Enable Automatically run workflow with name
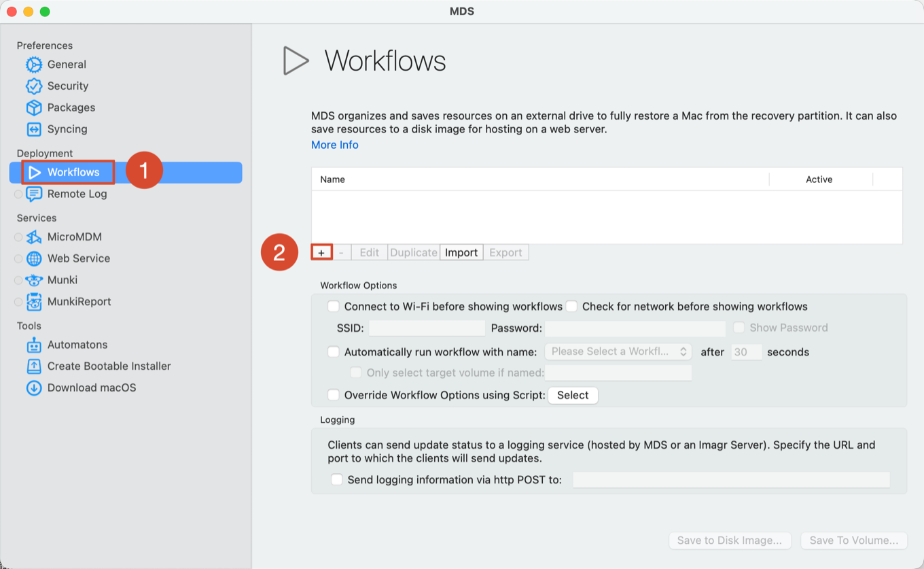This screenshot has height=569, width=924. coord(334,352)
